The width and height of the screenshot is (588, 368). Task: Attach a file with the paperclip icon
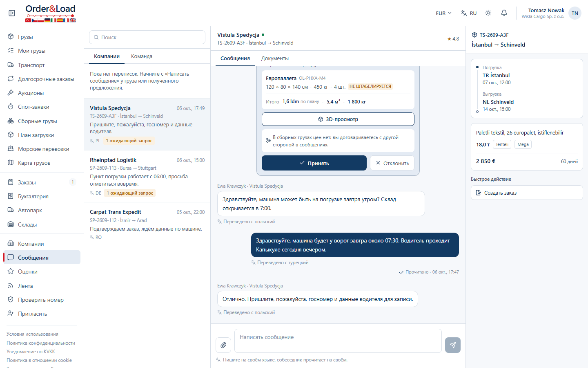223,345
